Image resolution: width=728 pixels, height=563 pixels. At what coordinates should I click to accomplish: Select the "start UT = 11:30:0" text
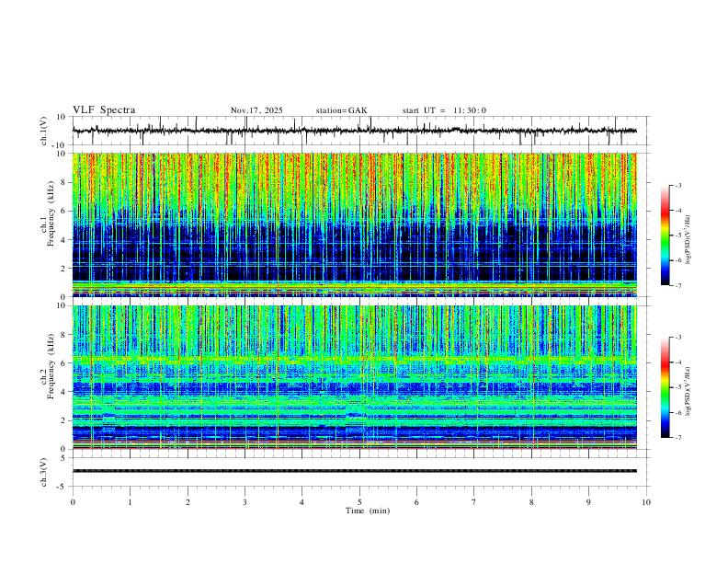point(444,110)
